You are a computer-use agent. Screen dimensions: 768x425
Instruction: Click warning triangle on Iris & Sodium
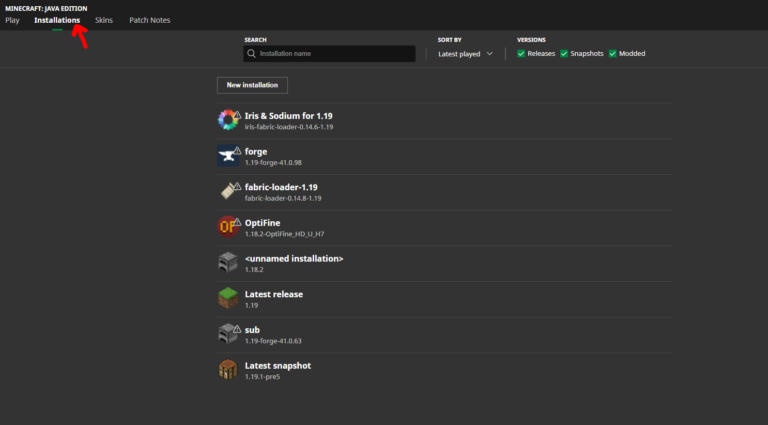pos(237,115)
